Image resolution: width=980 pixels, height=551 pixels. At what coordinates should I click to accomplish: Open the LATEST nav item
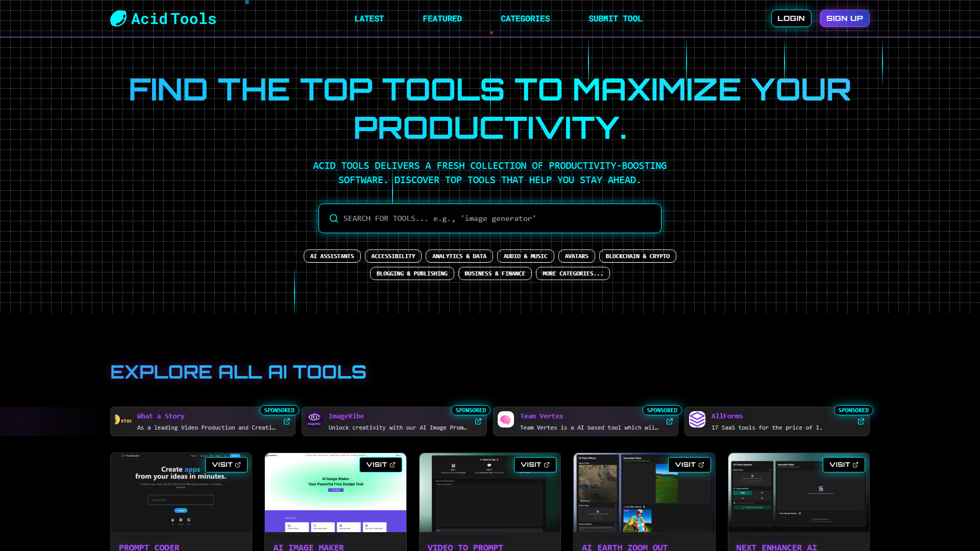point(369,19)
